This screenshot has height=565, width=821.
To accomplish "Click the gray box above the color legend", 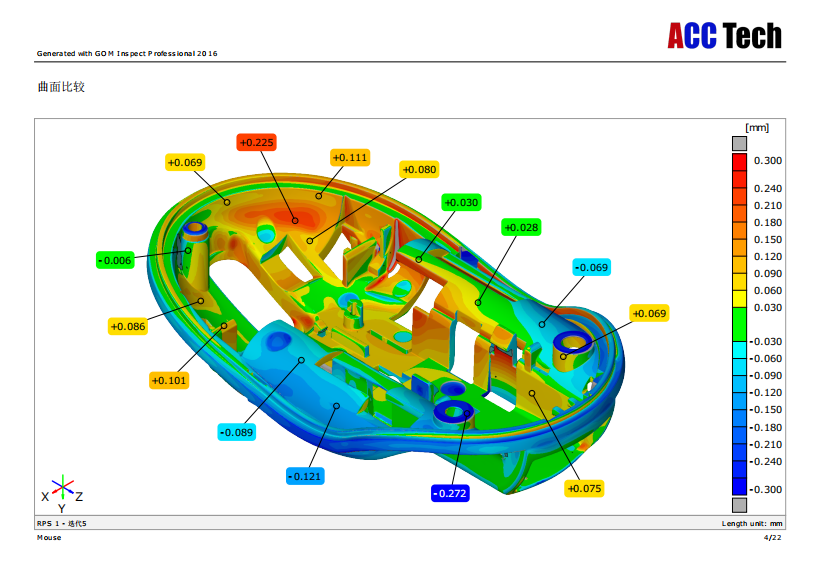I will click(x=739, y=143).
